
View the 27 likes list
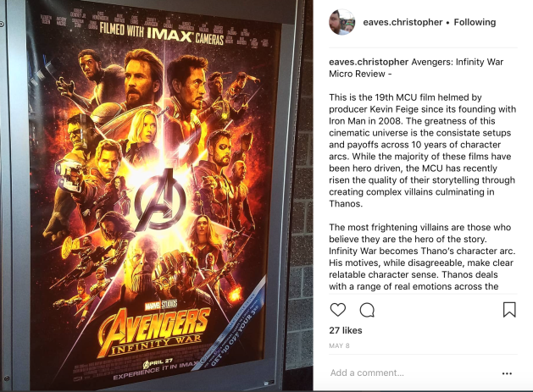(x=346, y=330)
